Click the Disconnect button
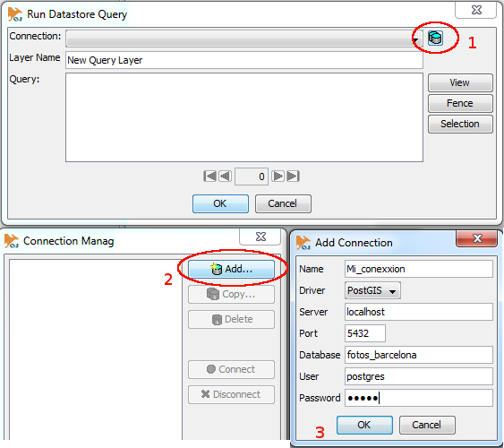 [232, 394]
